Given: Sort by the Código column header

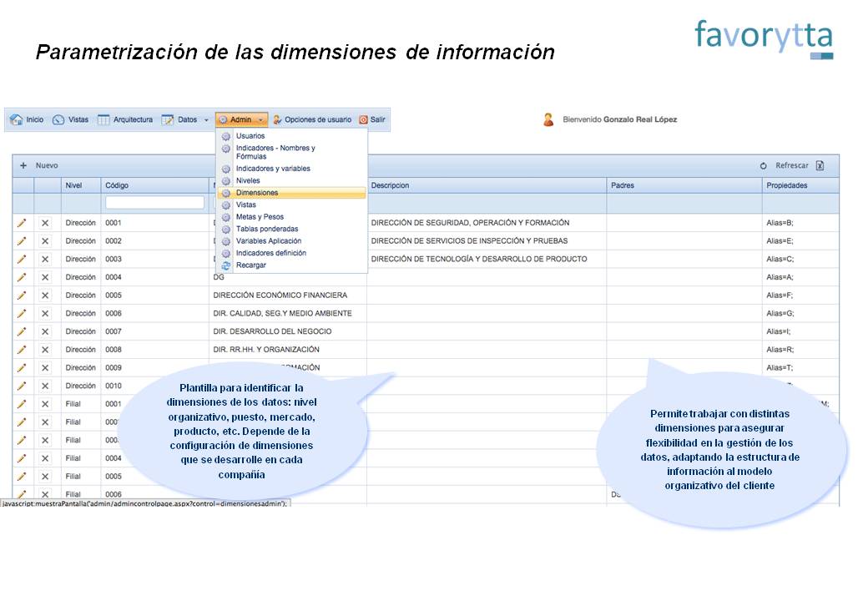Looking at the screenshot, I should [x=154, y=185].
